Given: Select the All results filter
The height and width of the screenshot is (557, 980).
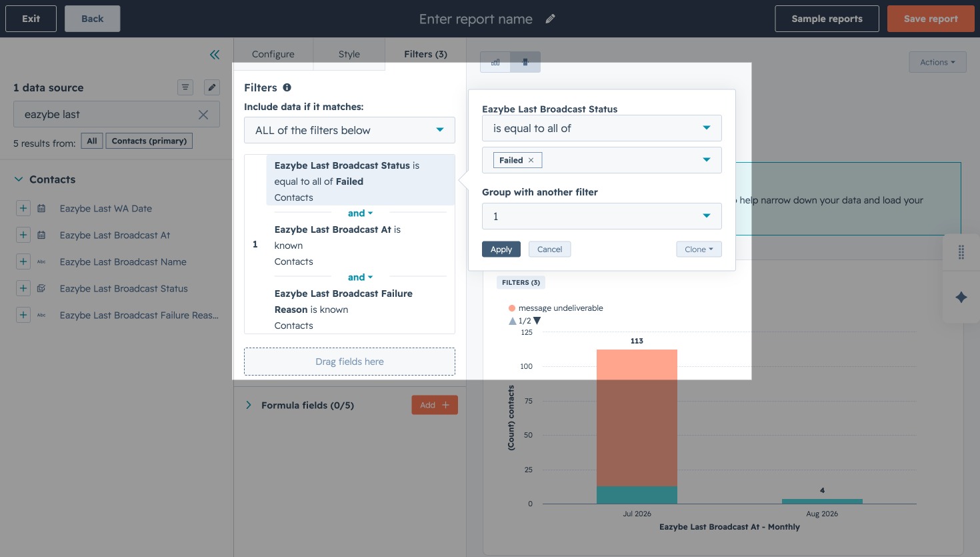Looking at the screenshot, I should [92, 141].
